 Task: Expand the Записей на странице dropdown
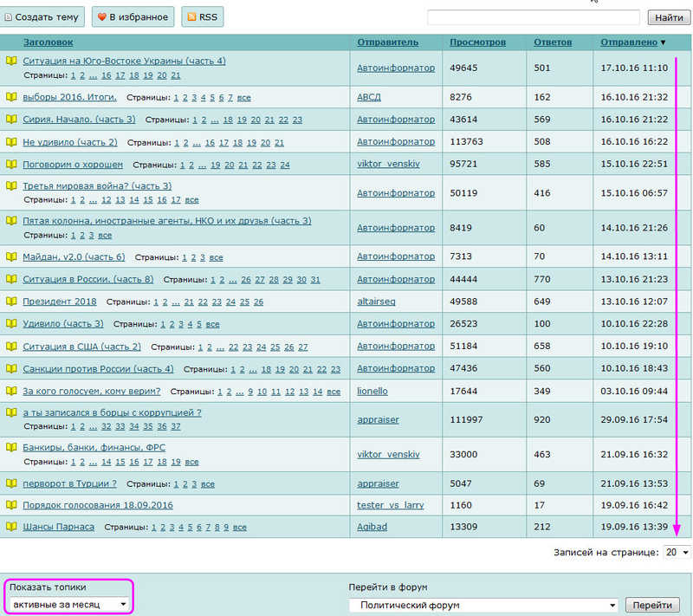(677, 552)
